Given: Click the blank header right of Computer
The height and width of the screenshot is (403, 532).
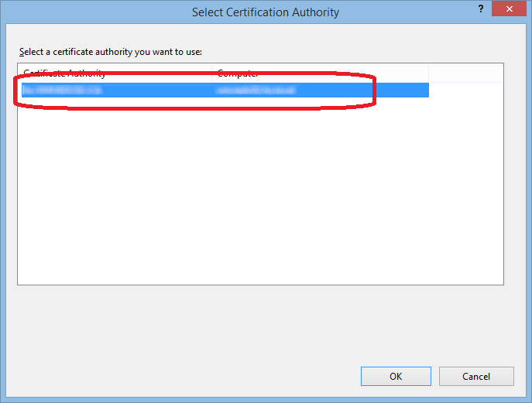Looking at the screenshot, I should click(x=465, y=73).
